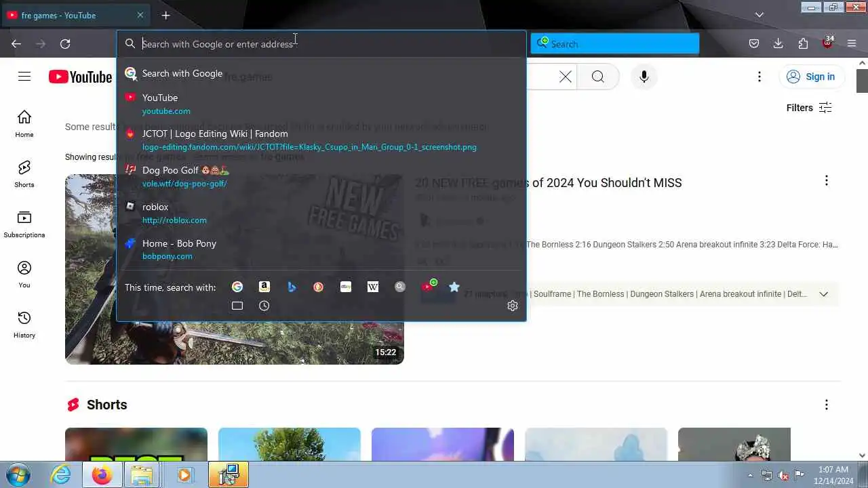The height and width of the screenshot is (488, 868).
Task: Launch Internet Explorer from taskbar
Action: click(x=61, y=474)
